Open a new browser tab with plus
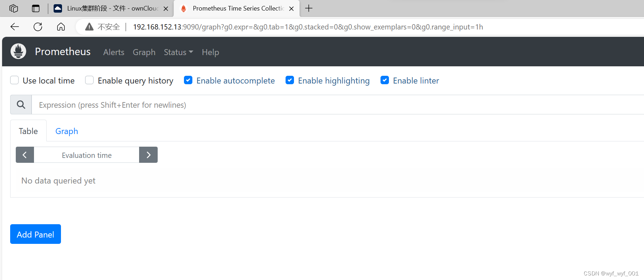This screenshot has height=280, width=644. pyautogui.click(x=309, y=8)
